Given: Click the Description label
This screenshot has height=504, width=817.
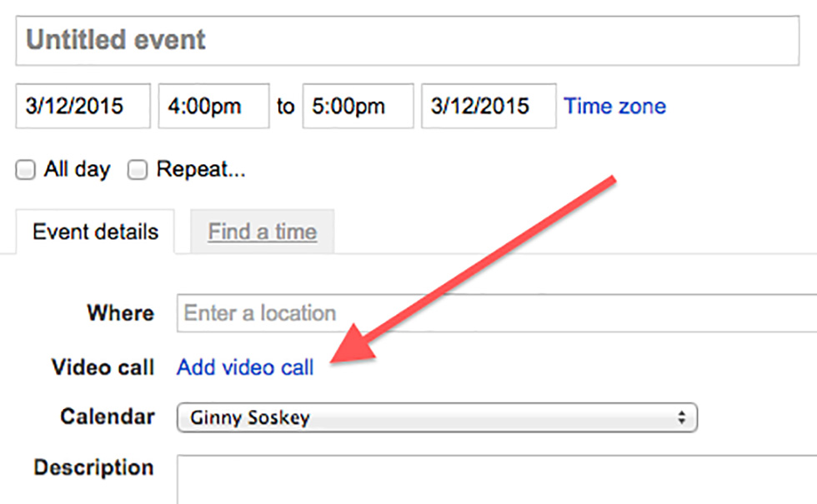Looking at the screenshot, I should pyautogui.click(x=93, y=467).
